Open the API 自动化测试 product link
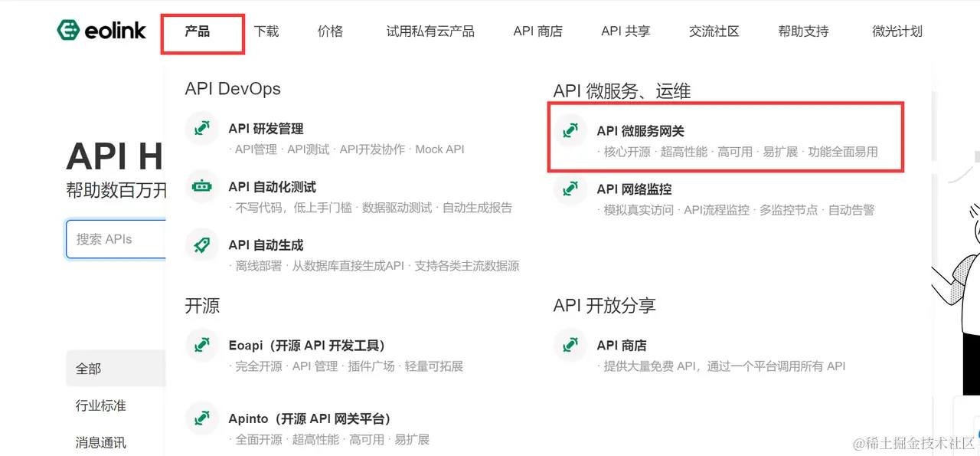Viewport: 980px width, 456px height. [x=272, y=187]
